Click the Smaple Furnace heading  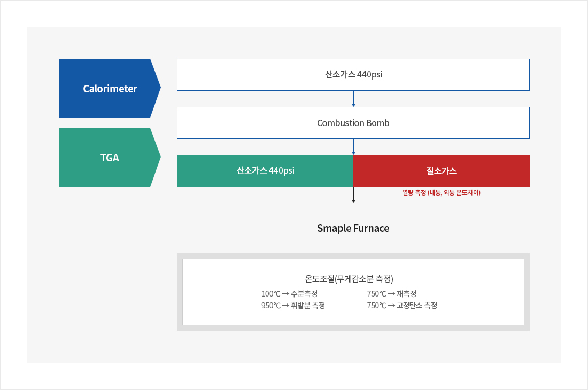point(353,228)
